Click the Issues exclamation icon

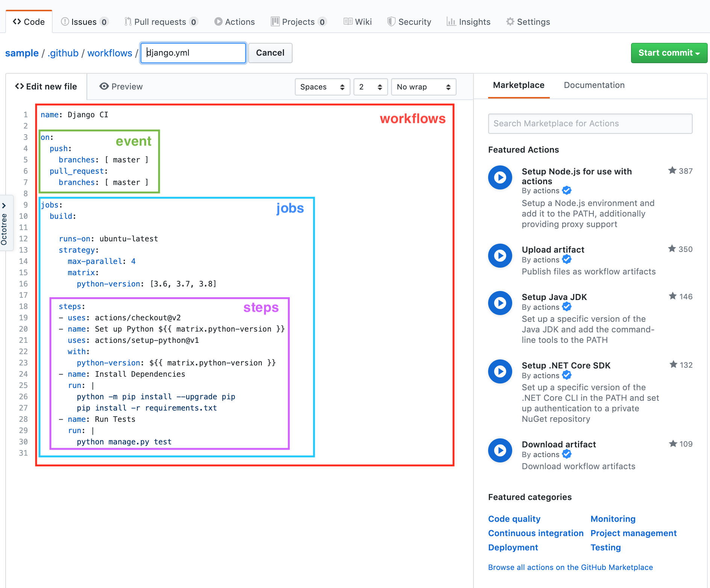[x=65, y=21]
